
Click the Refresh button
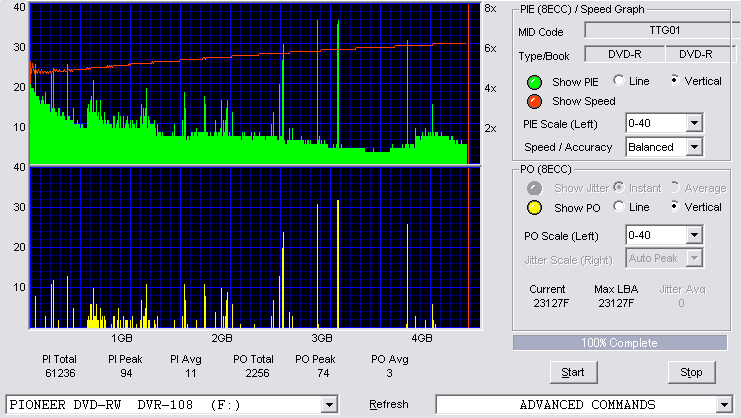pyautogui.click(x=388, y=405)
